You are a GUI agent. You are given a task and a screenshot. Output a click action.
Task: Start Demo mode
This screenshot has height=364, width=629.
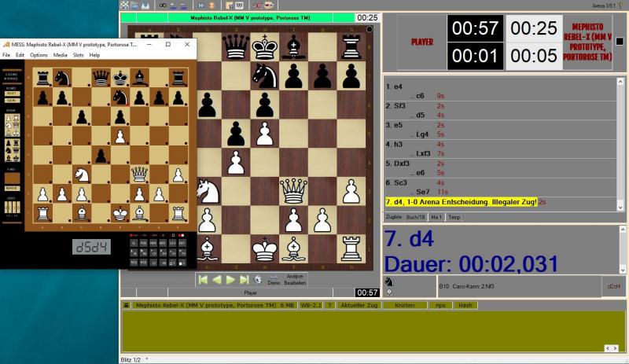274,280
